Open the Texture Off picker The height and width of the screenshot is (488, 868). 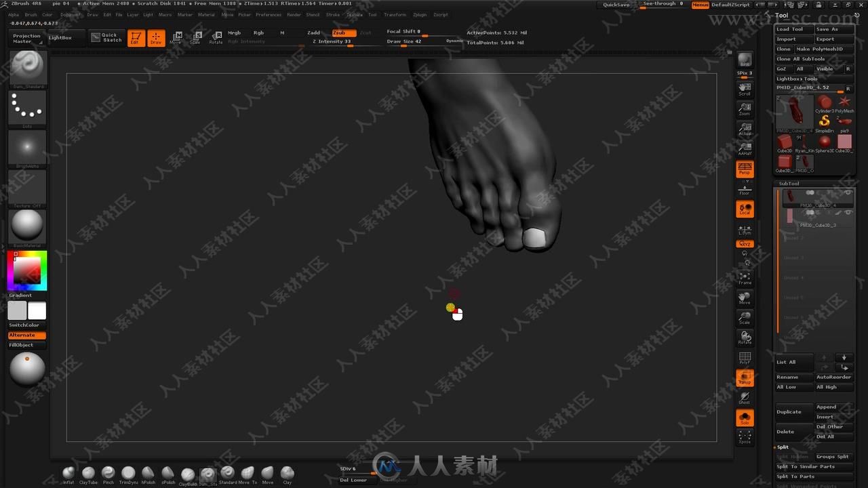click(x=28, y=188)
